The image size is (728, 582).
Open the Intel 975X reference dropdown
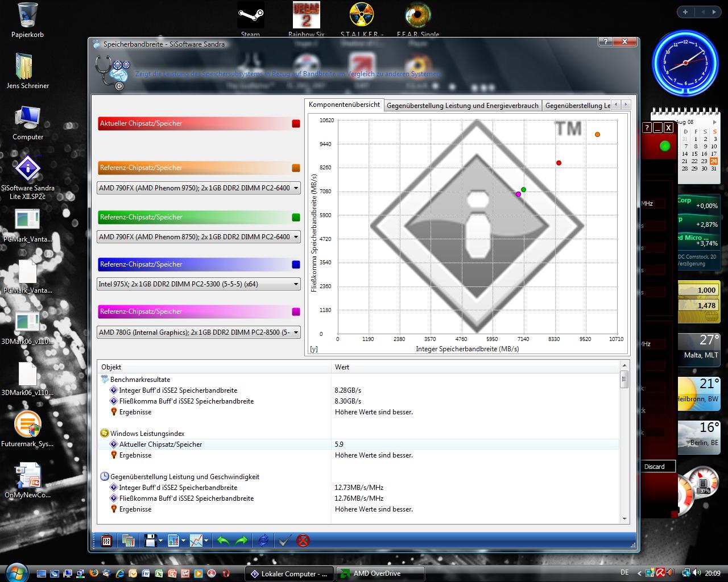pyautogui.click(x=199, y=284)
